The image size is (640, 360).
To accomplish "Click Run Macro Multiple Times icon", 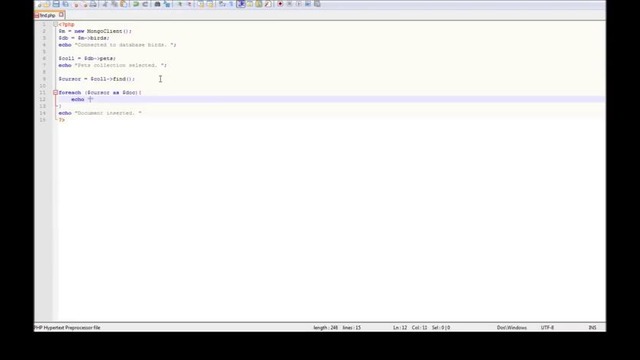I will (x=308, y=4).
